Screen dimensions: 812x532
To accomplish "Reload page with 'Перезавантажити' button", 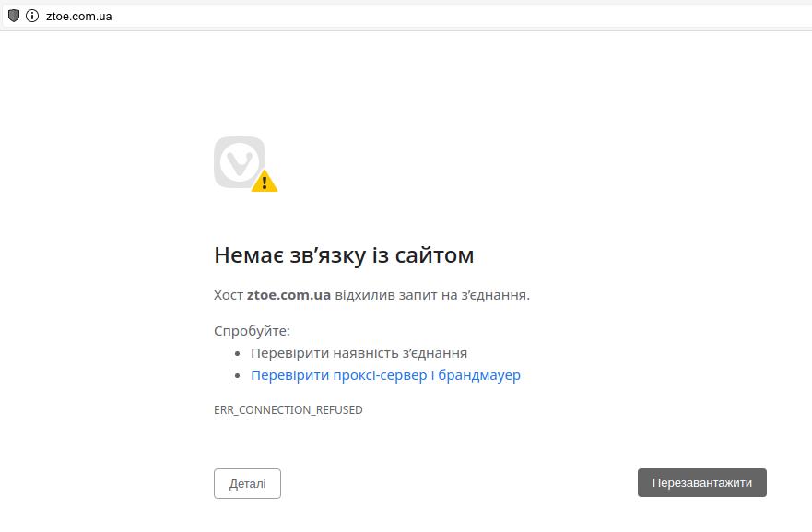I will tap(701, 483).
